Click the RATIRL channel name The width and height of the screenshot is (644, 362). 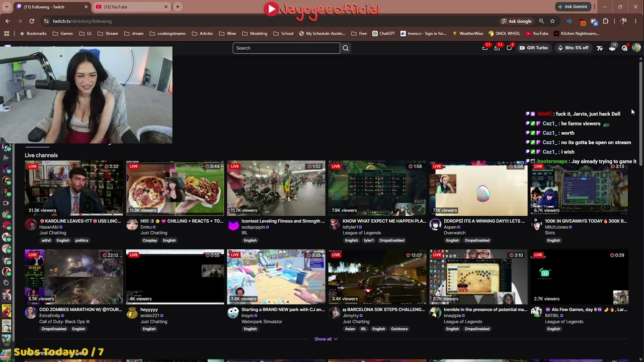(552, 316)
